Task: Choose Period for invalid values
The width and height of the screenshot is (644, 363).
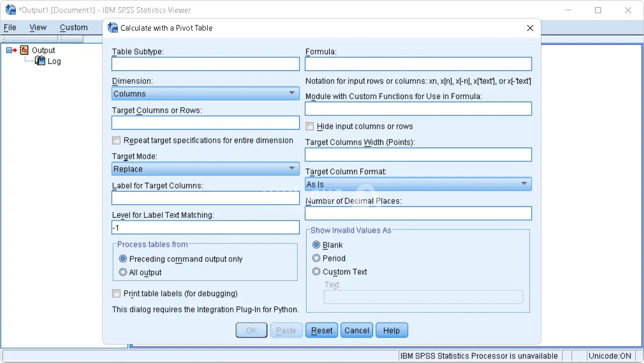Action: click(316, 258)
